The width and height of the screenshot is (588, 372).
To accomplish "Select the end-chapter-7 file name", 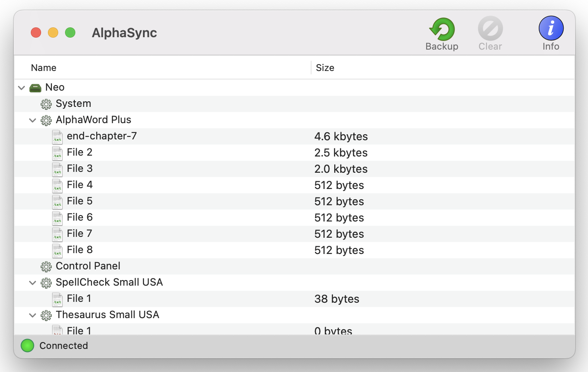I will pyautogui.click(x=102, y=136).
